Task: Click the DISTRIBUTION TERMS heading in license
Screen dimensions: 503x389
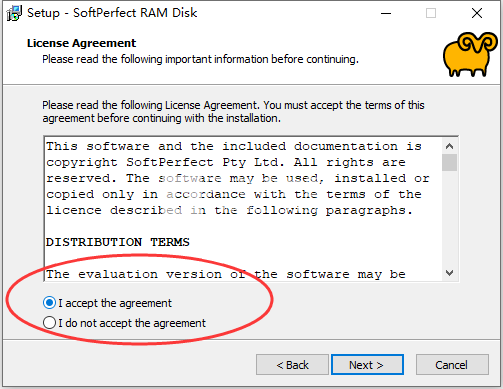Action: (x=118, y=242)
